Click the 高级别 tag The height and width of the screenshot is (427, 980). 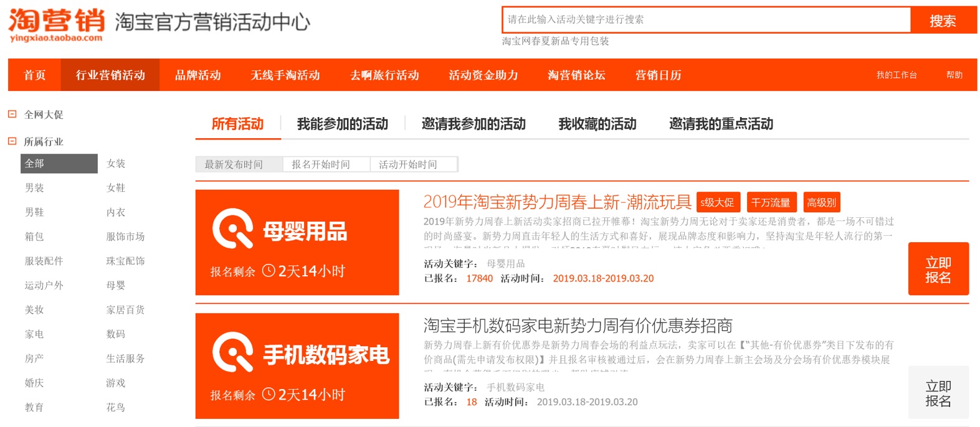(x=822, y=202)
